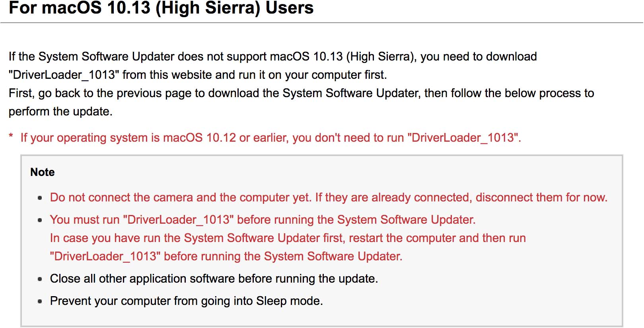The image size is (644, 328).
Task: Click "DriverLoader_1013" in the "from this website" line
Action: (64, 75)
